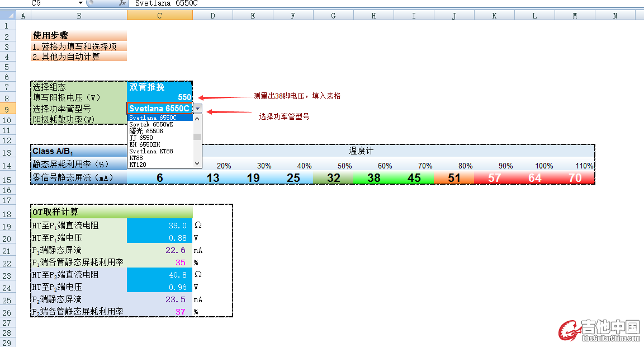Screen dimensions: 644x347
Task: Click the Class A/B1 header cell
Action: tap(79, 151)
